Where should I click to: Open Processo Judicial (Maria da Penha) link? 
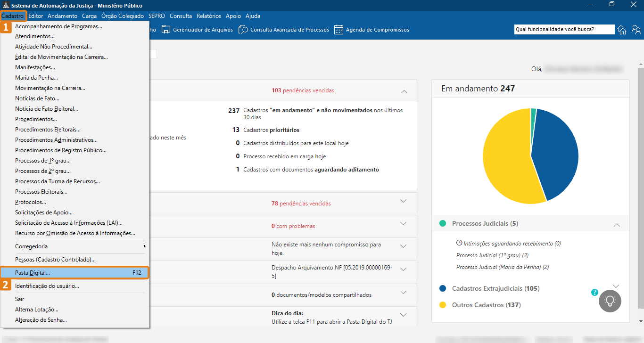point(503,267)
